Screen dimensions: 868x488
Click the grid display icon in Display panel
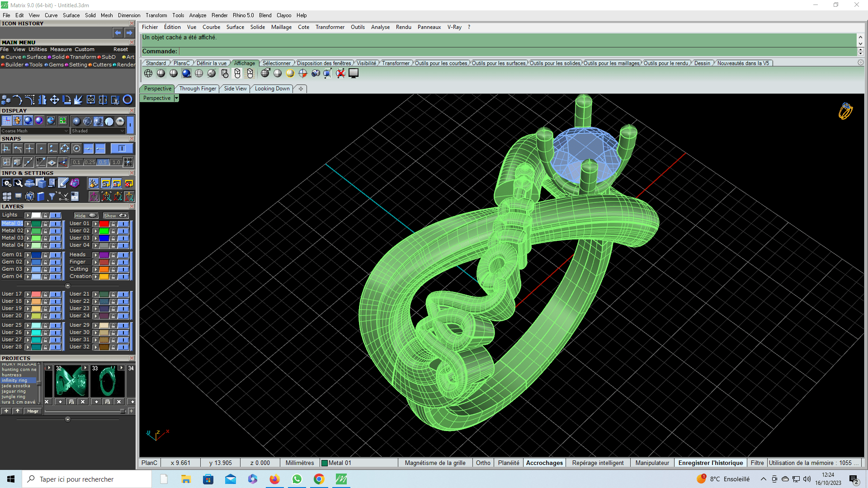click(x=6, y=121)
